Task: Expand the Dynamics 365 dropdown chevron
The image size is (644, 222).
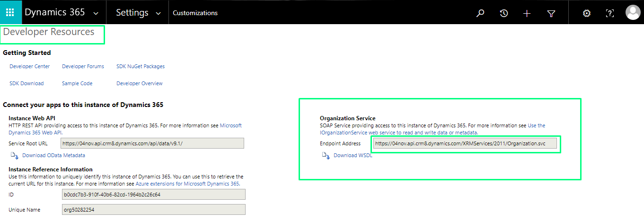Action: (97, 13)
